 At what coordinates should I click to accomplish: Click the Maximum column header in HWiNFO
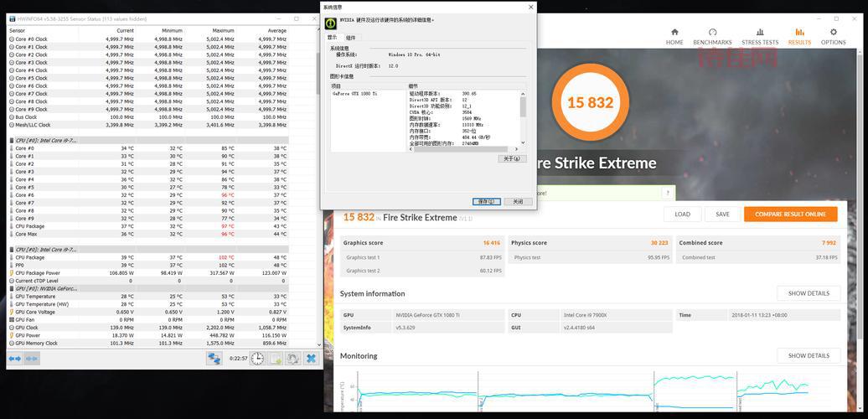pyautogui.click(x=223, y=31)
